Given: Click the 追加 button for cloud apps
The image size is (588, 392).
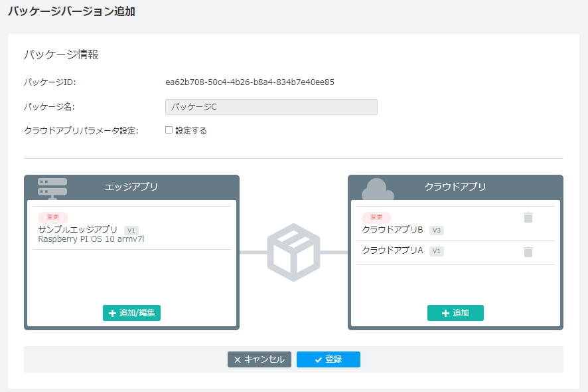Looking at the screenshot, I should click(x=455, y=313).
